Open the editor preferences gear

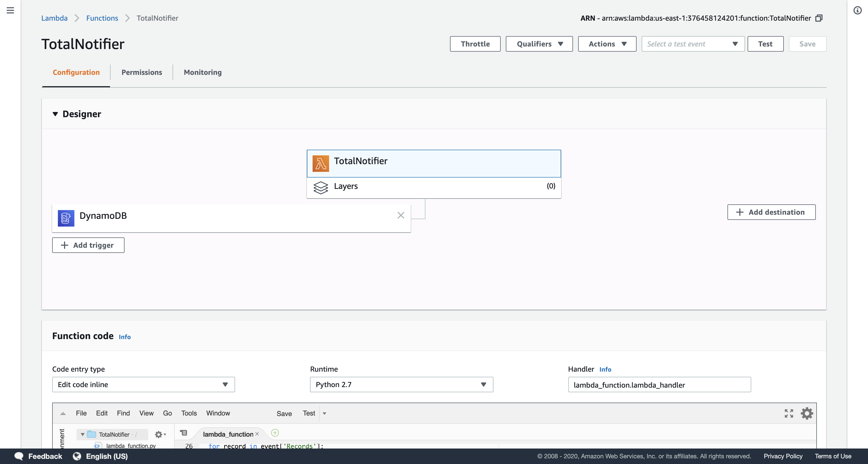tap(807, 413)
